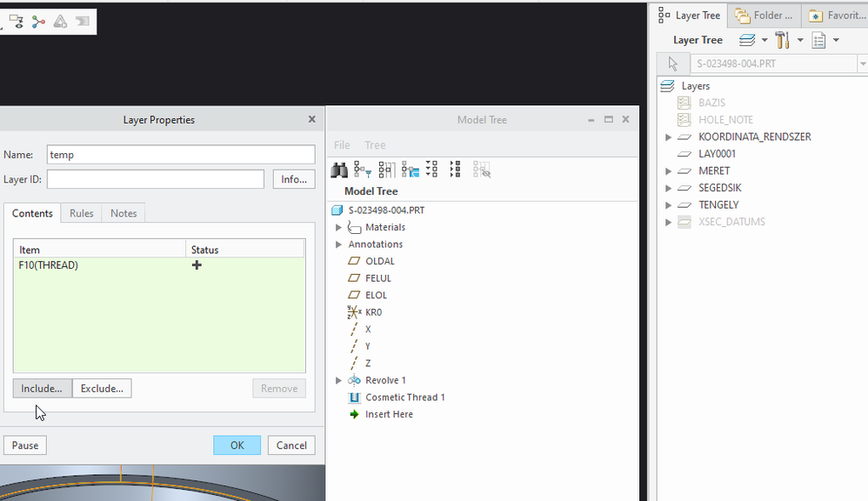The height and width of the screenshot is (501, 868).
Task: Click the binoculars Find icon in Model Tree
Action: pos(339,170)
